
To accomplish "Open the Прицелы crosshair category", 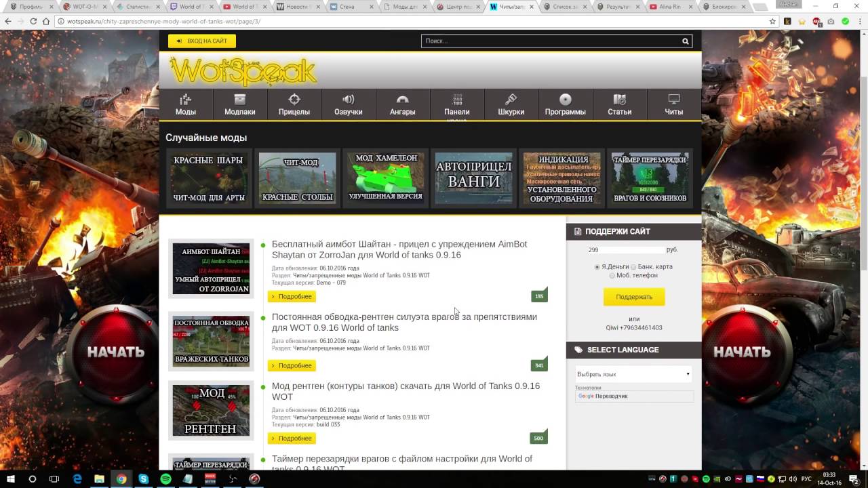I will tap(294, 104).
